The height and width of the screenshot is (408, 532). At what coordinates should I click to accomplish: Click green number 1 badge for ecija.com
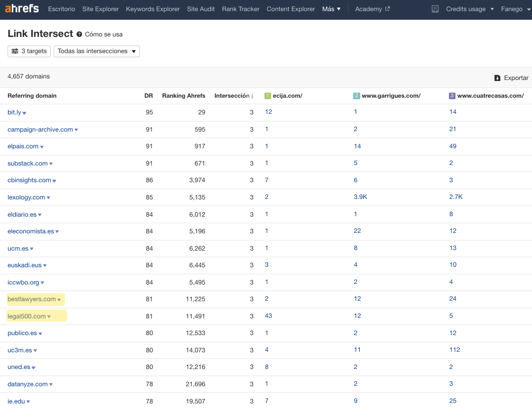click(x=268, y=96)
